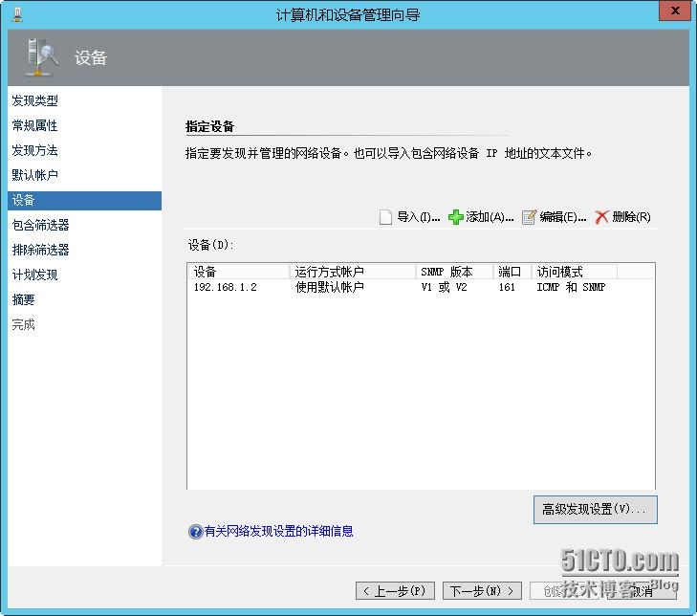The height and width of the screenshot is (616, 697).
Task: Click the 高级发现设置(V)... button
Action: [596, 510]
